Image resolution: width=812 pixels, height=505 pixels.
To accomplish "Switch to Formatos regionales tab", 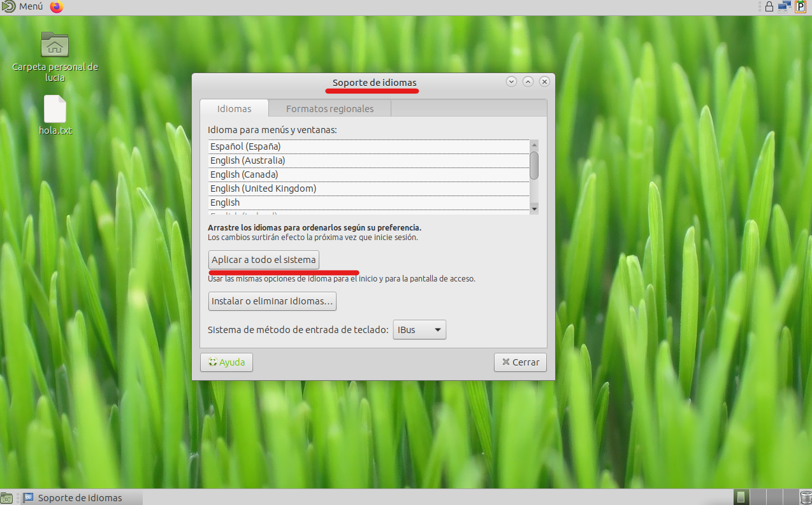I will 330,109.
